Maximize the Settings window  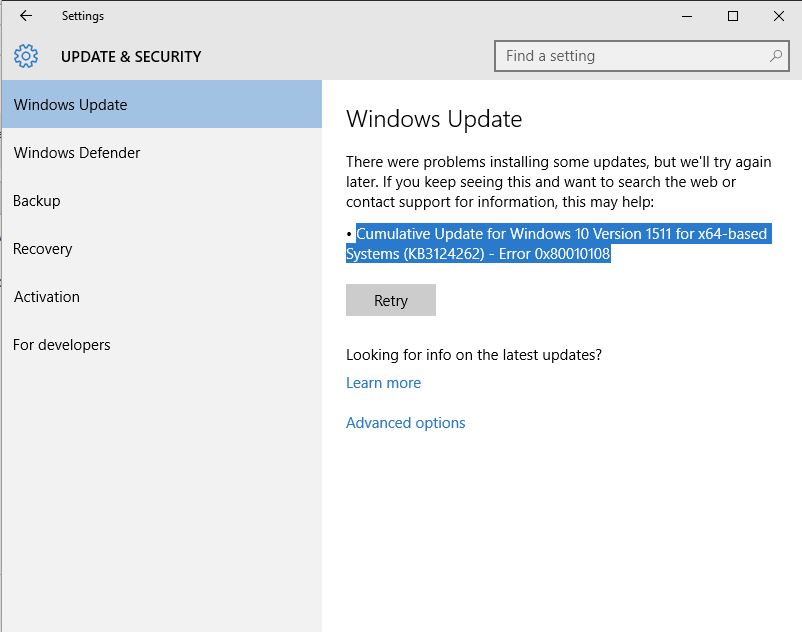tap(733, 16)
